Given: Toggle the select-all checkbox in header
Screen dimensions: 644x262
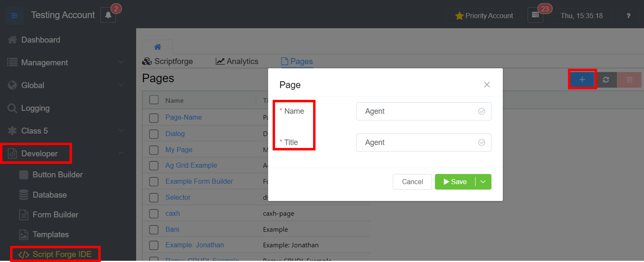Looking at the screenshot, I should pos(154,100).
